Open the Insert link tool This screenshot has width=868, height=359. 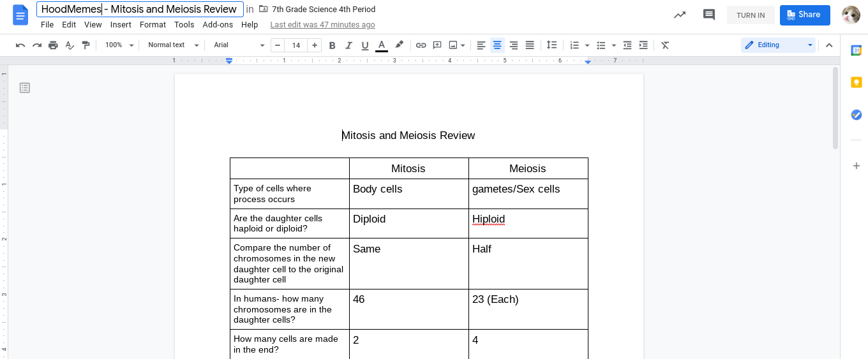(x=421, y=45)
